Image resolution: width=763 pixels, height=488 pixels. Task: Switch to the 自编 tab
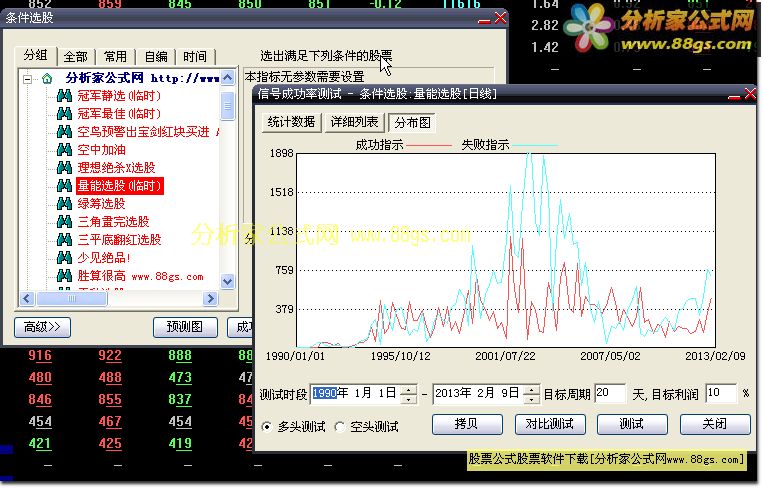coord(156,56)
